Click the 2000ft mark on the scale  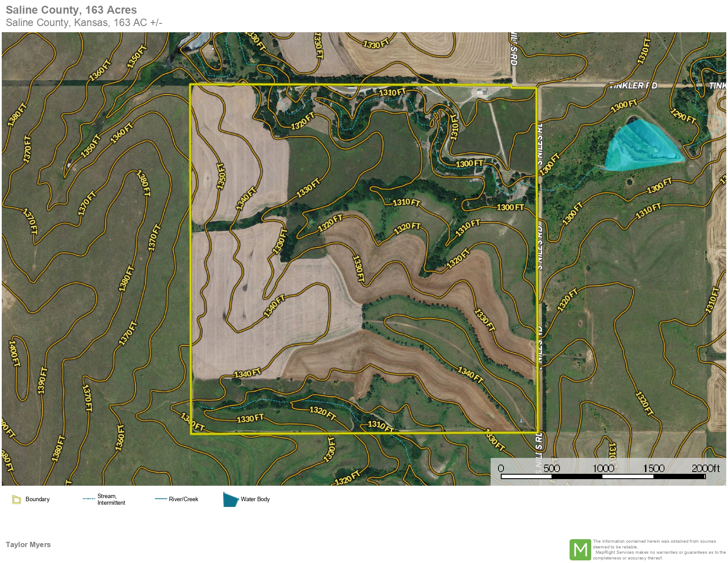click(705, 468)
